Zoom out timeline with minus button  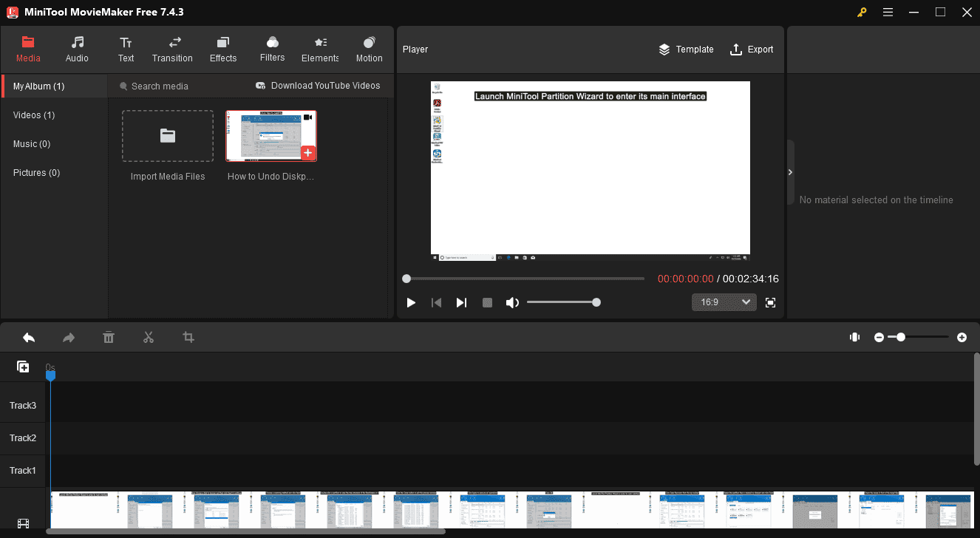click(879, 337)
